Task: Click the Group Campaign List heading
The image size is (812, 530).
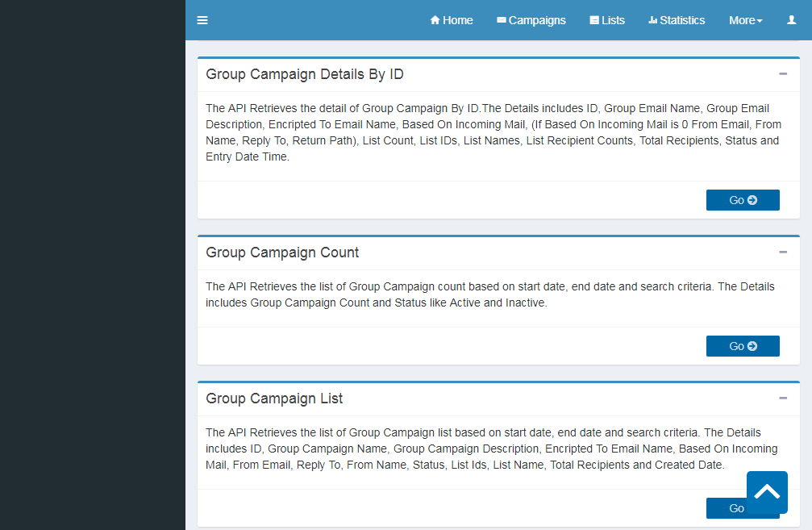Action: coord(274,399)
